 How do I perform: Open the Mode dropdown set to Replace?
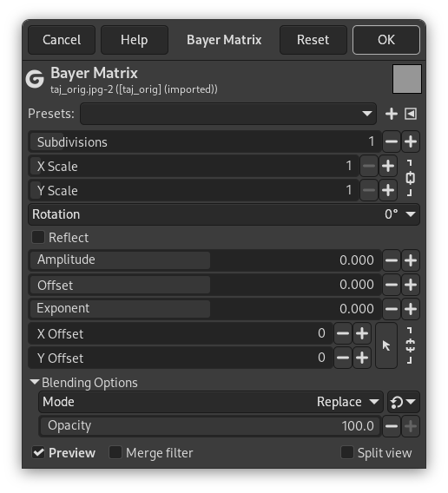pyautogui.click(x=211, y=402)
